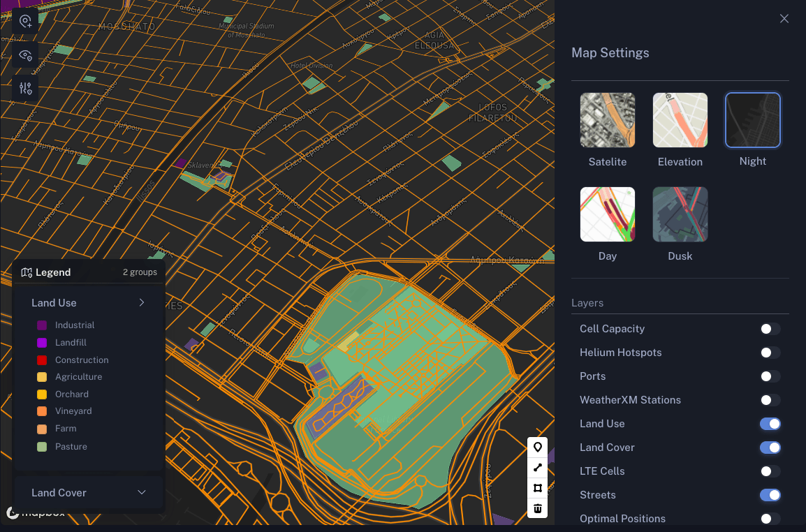
Task: Click the trash delete drawing icon
Action: (x=537, y=508)
